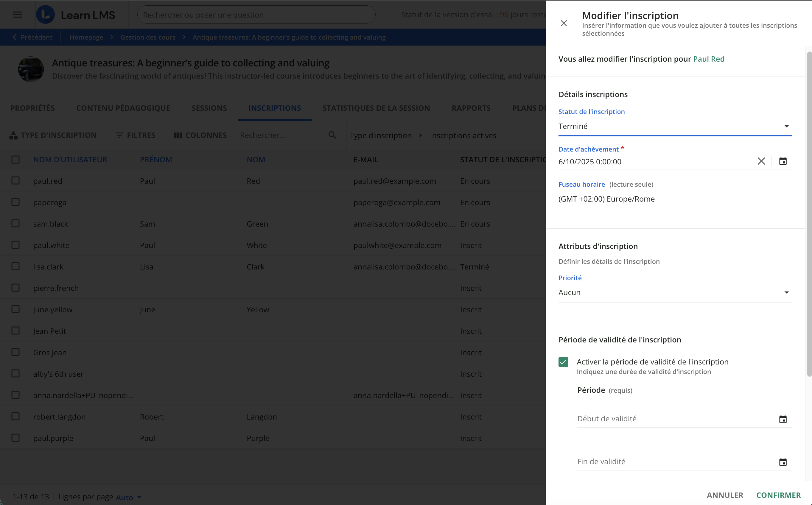This screenshot has height=505, width=812.
Task: Click the Colonnes columns icon
Action: tap(178, 135)
